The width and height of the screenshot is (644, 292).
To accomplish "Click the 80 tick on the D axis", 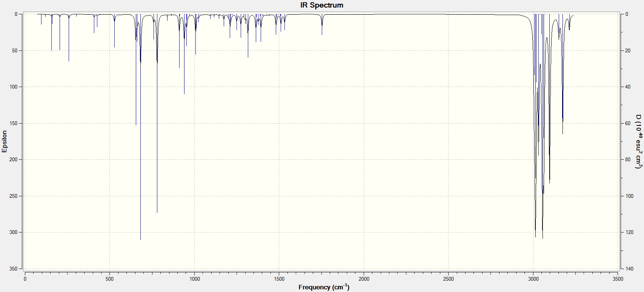I will click(x=628, y=160).
